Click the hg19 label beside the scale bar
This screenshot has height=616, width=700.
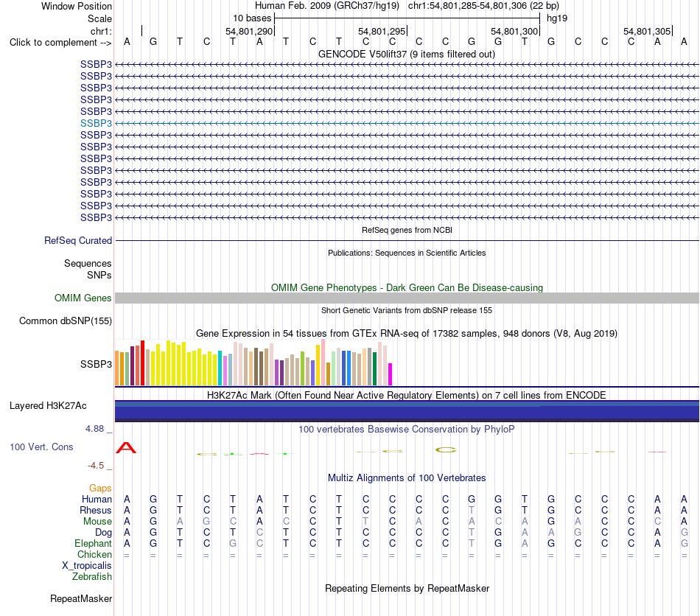tap(557, 18)
